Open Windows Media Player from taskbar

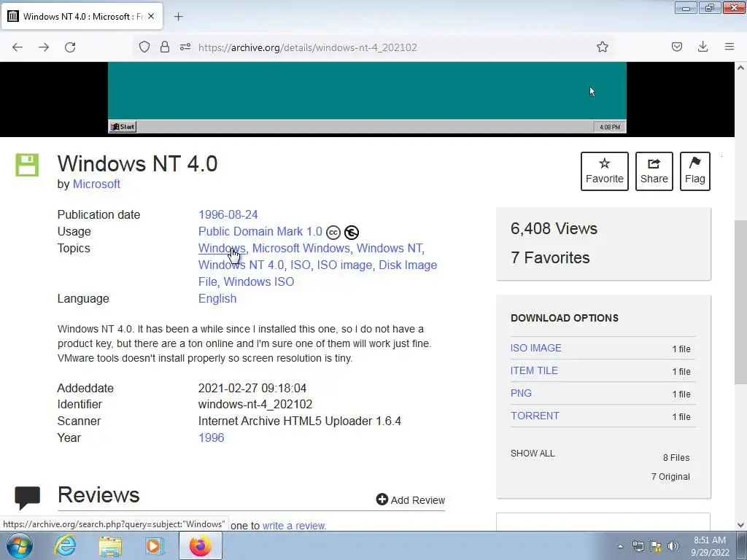pos(154,546)
